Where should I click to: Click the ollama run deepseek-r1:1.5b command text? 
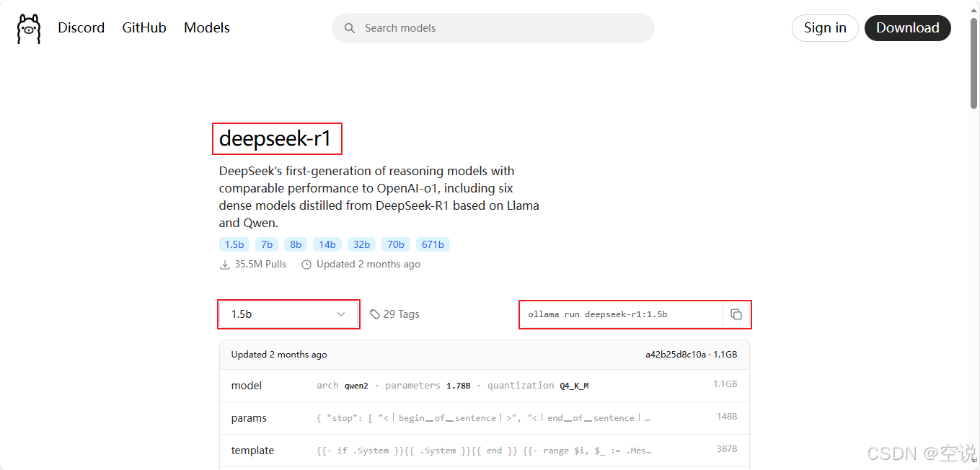tap(598, 314)
